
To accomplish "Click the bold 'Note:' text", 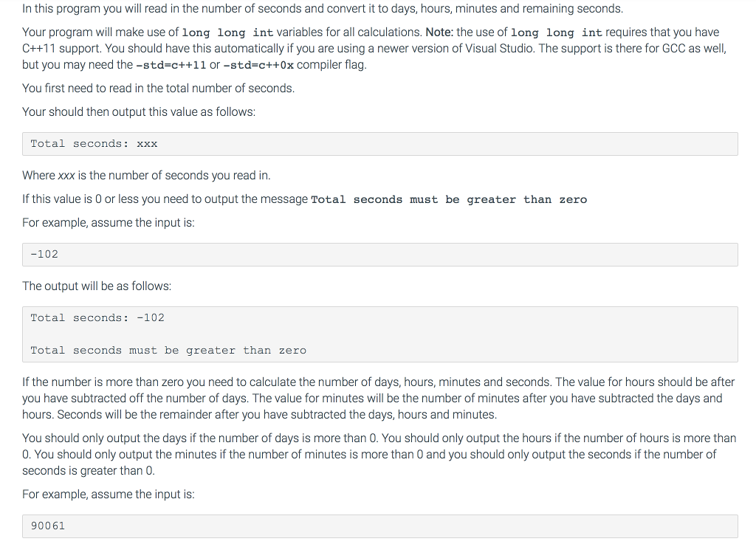I will pos(439,32).
